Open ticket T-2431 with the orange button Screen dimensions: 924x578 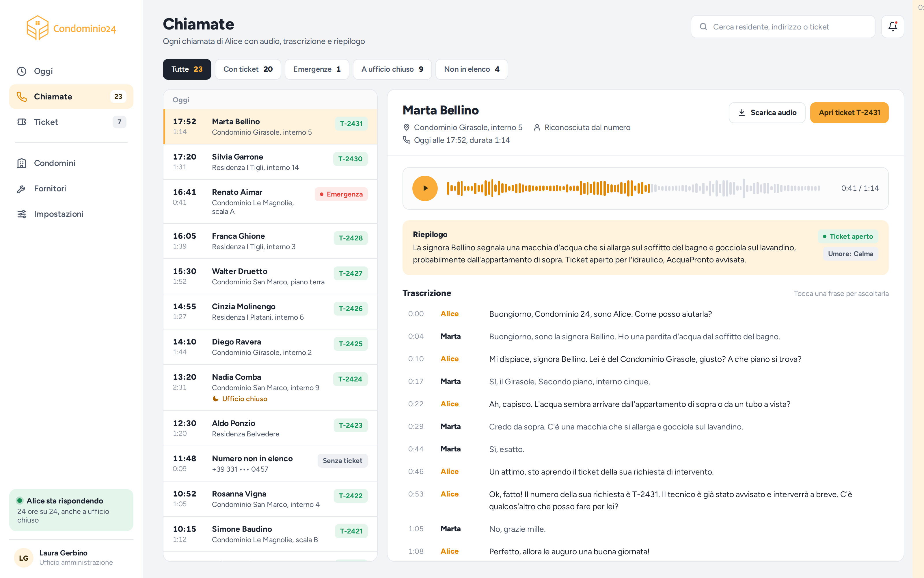tap(849, 112)
